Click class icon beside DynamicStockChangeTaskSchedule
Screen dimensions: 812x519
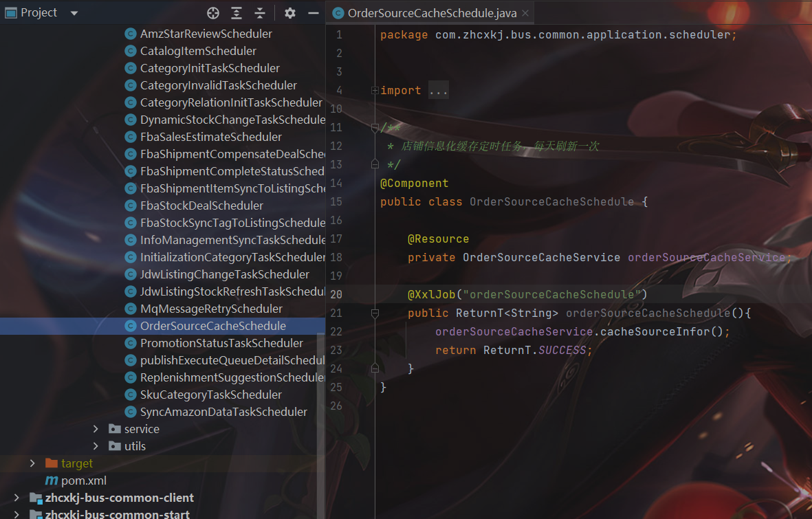pyautogui.click(x=131, y=120)
